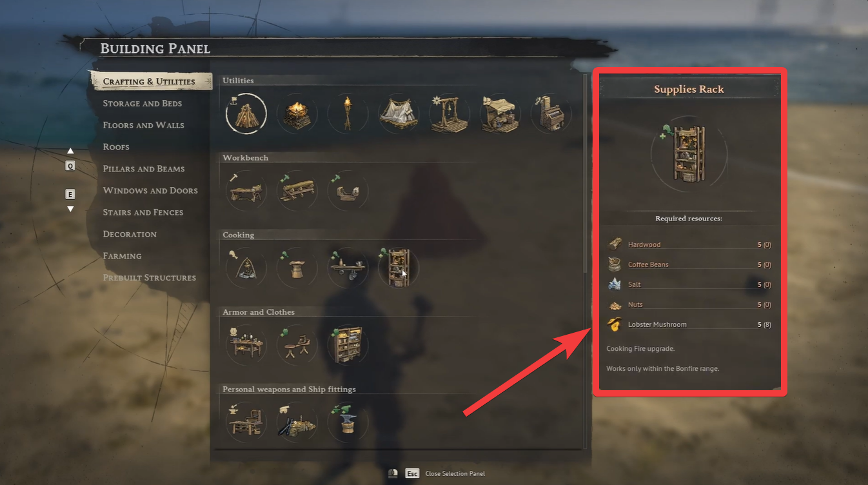Screen dimensions: 868x485
Task: Pick the standing torch in Utilities
Action: coord(348,114)
